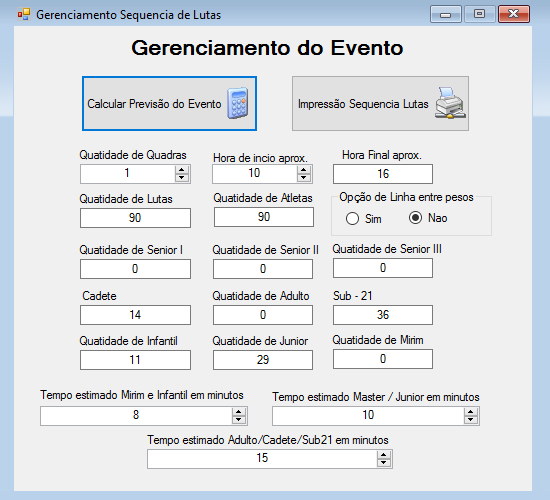
Task: Click the Cadete quantity field
Action: 135,315
